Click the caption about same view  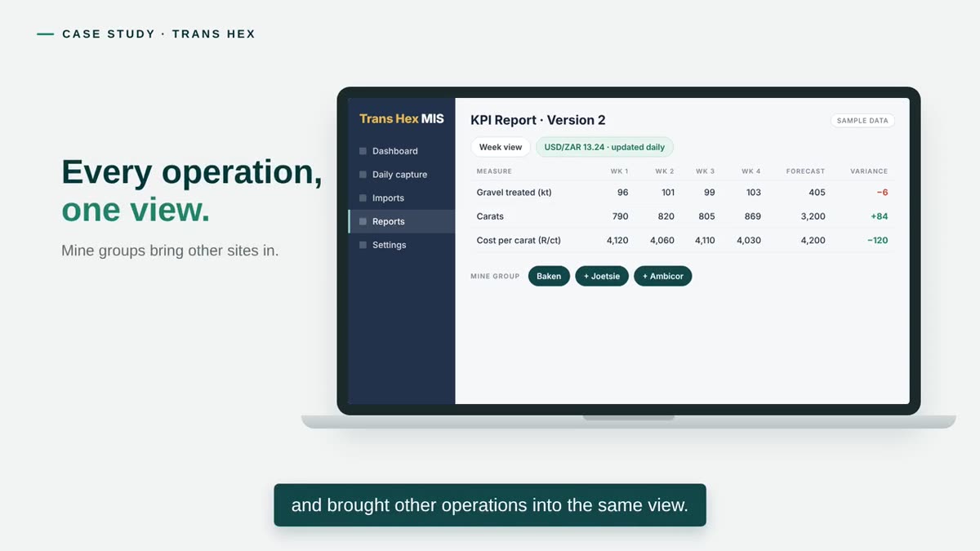pyautogui.click(x=490, y=505)
